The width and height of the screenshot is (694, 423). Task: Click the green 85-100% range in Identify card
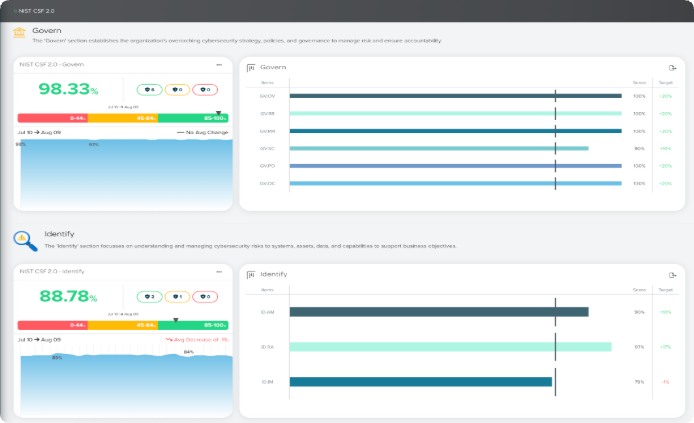coord(193,325)
